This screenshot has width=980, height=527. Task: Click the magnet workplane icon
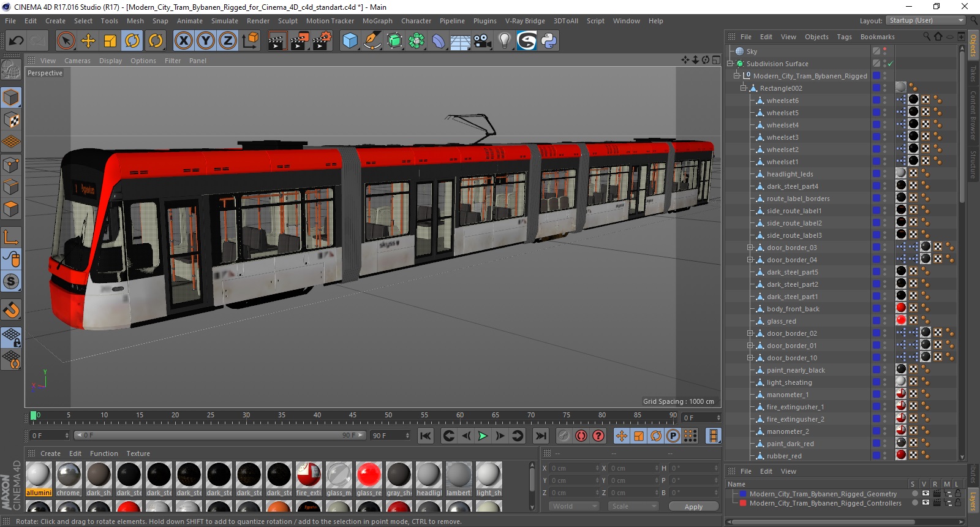click(x=11, y=310)
